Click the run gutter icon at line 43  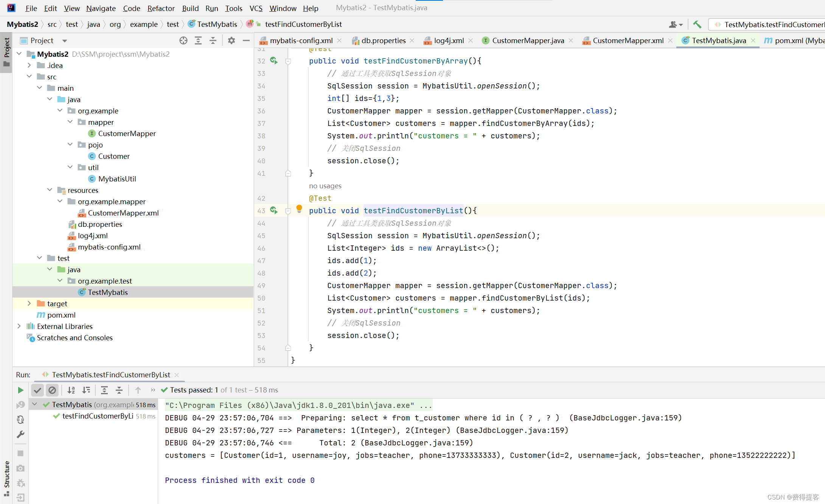(x=273, y=210)
